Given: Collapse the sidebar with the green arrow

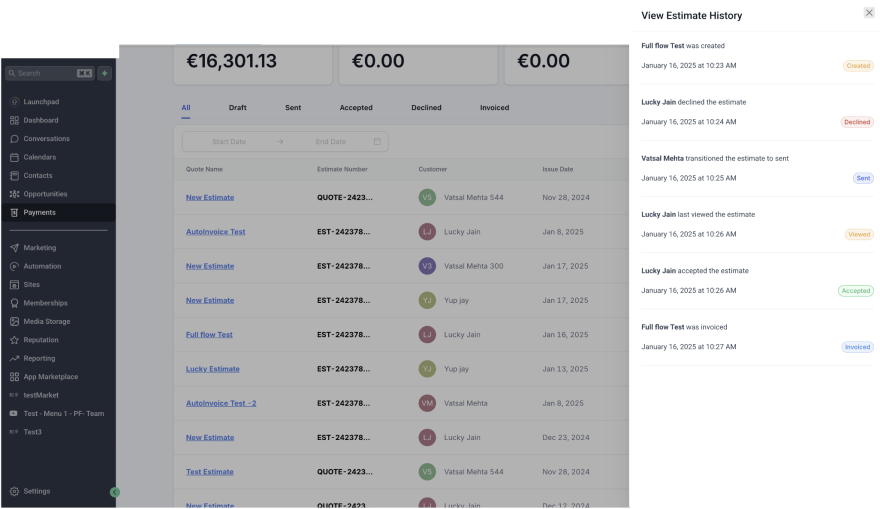Looking at the screenshot, I should 115,492.
